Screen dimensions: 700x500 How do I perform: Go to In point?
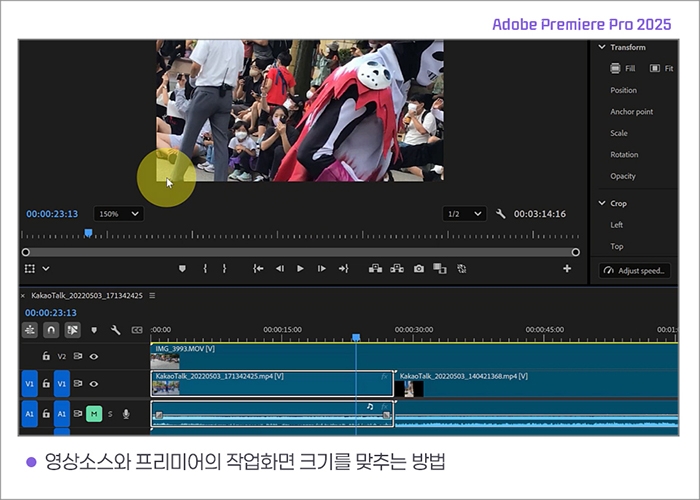pos(258,268)
